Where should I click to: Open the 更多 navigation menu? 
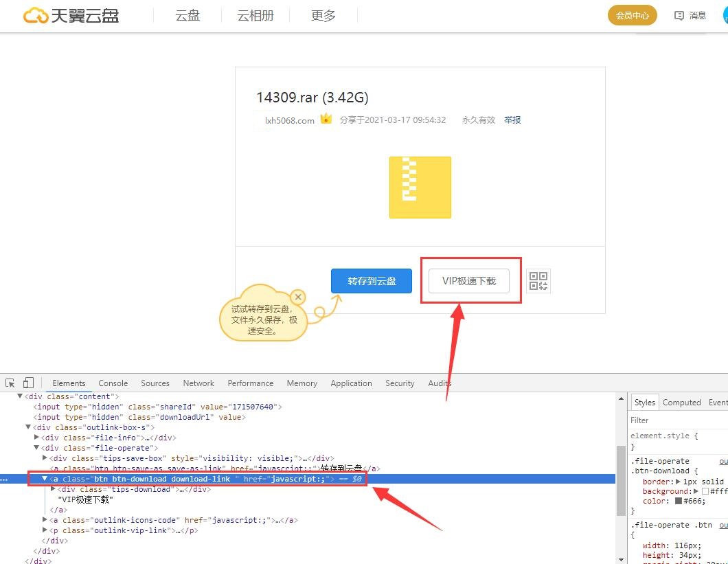pos(323,16)
